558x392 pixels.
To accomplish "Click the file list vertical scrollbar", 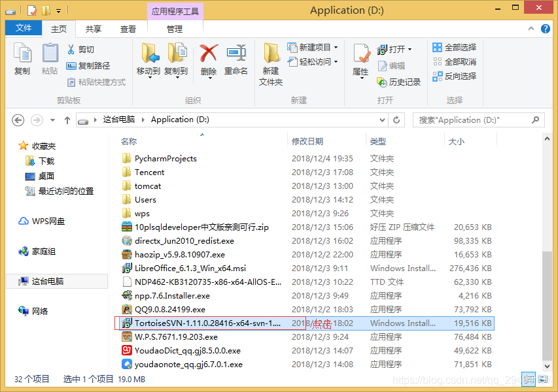I will [x=547, y=305].
